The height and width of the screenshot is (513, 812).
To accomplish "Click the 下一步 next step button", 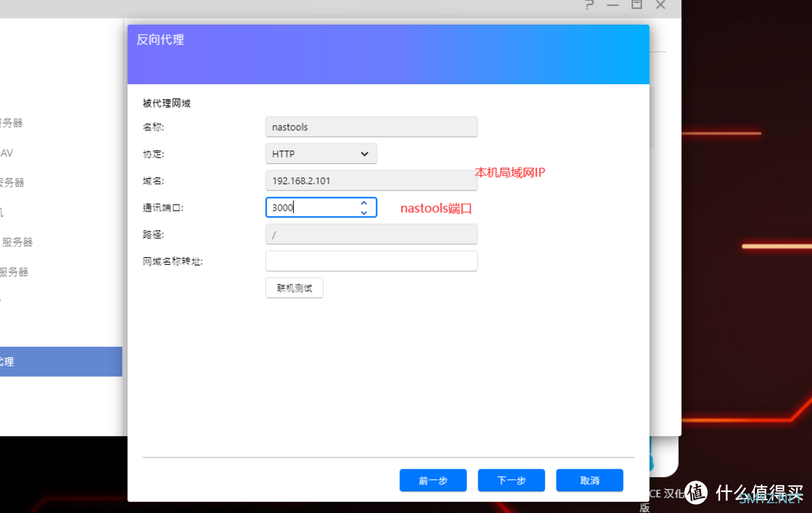I will 511,480.
